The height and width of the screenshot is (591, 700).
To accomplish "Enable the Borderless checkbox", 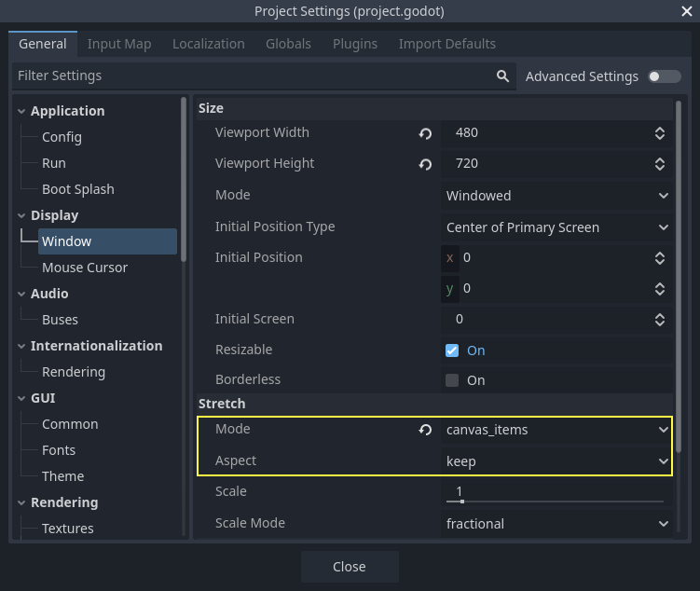I will 452,380.
